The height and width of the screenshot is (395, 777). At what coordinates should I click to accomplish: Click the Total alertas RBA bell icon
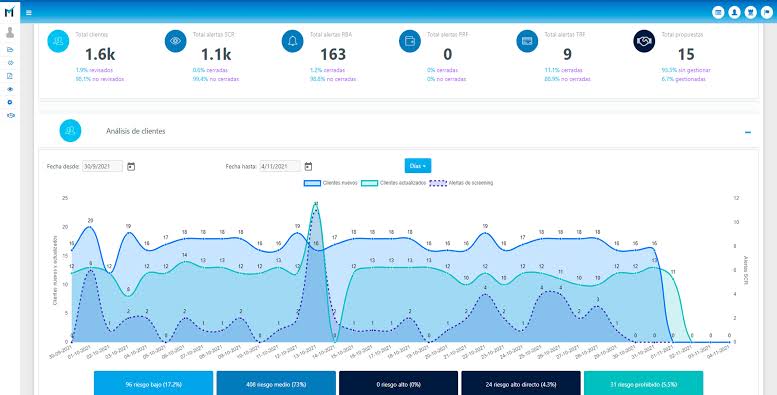[x=292, y=41]
